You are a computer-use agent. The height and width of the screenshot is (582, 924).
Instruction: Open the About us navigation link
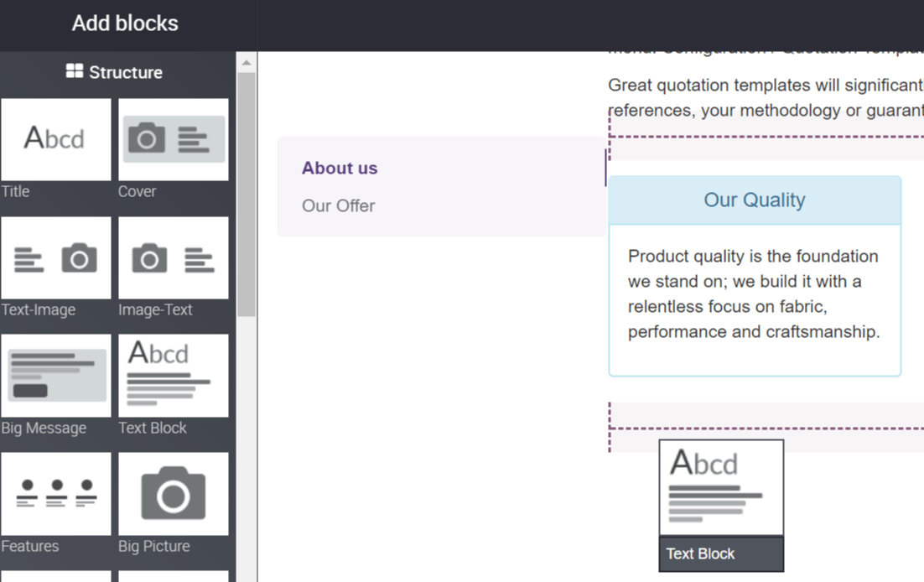[340, 168]
